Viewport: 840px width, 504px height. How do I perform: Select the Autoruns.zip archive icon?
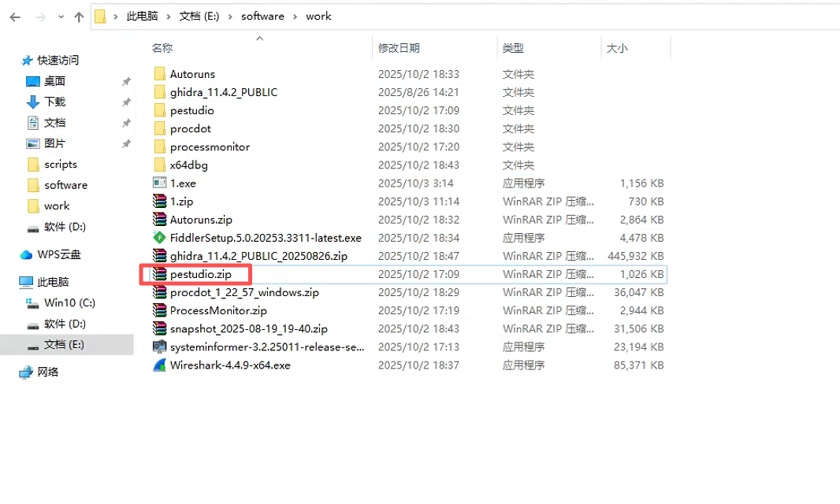160,219
